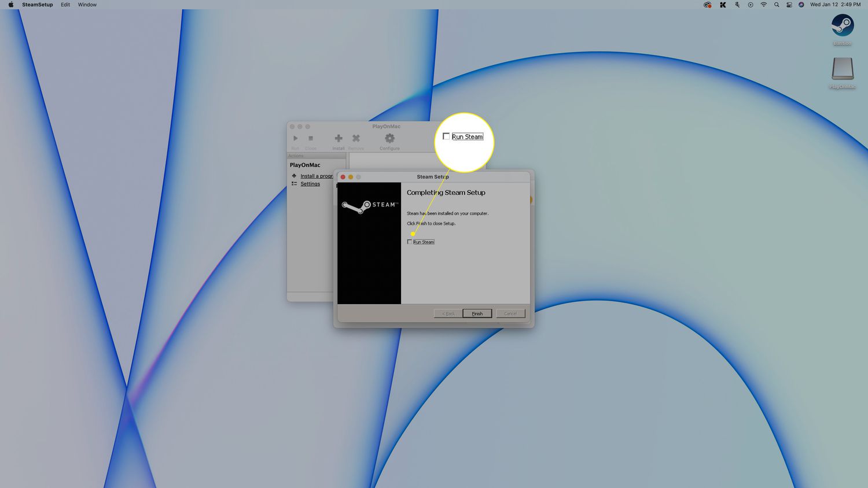Click the Creative Cloud menu bar icon
Viewport: 868px width, 488px height.
tap(707, 5)
